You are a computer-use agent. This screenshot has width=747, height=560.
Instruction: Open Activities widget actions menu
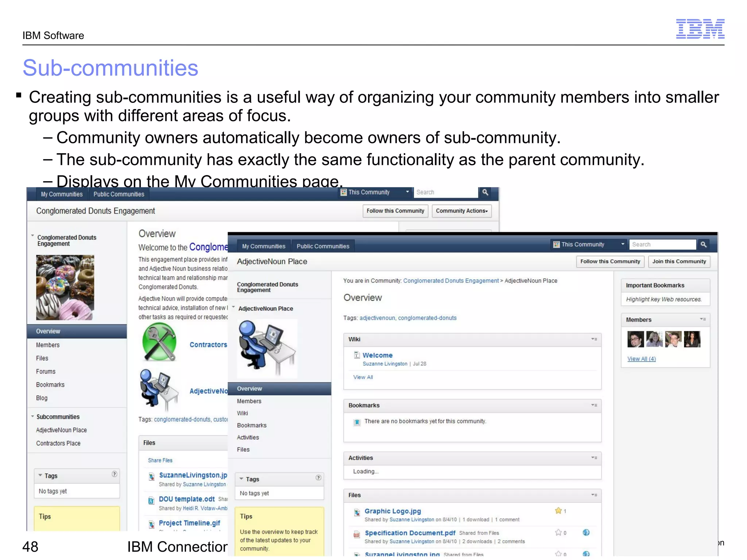[594, 458]
